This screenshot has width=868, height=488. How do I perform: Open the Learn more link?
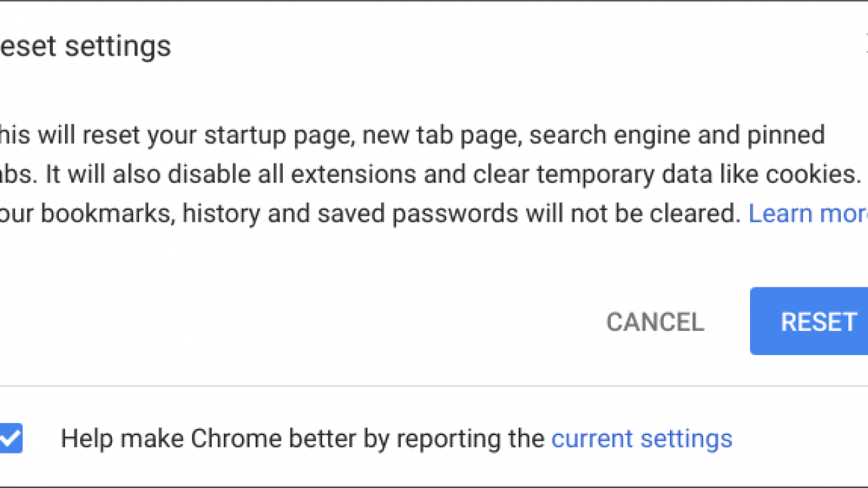pos(807,214)
